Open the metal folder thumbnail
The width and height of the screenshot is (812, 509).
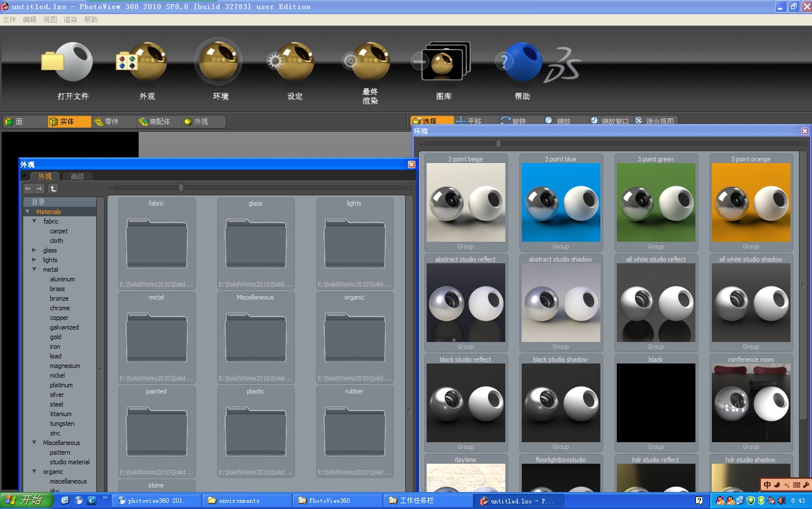[x=157, y=337]
